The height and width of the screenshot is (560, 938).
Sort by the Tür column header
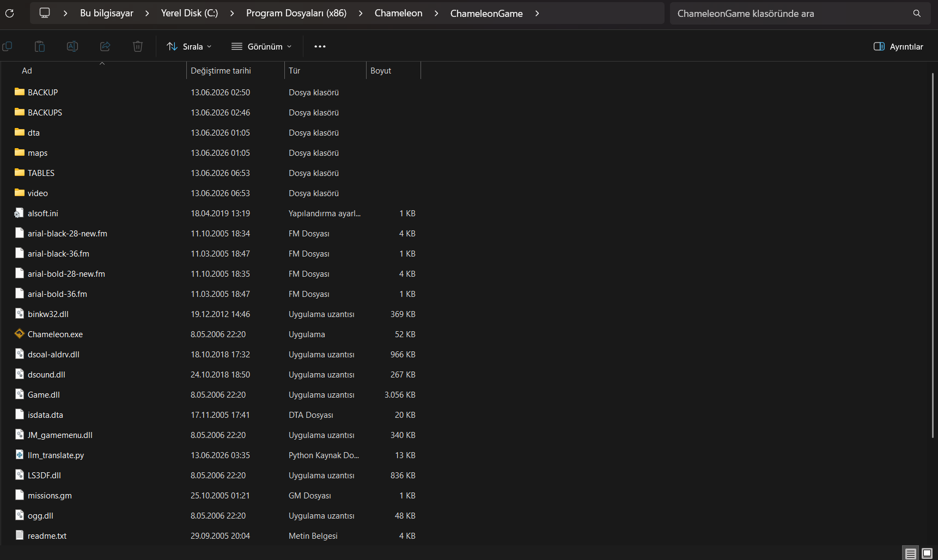pos(295,71)
